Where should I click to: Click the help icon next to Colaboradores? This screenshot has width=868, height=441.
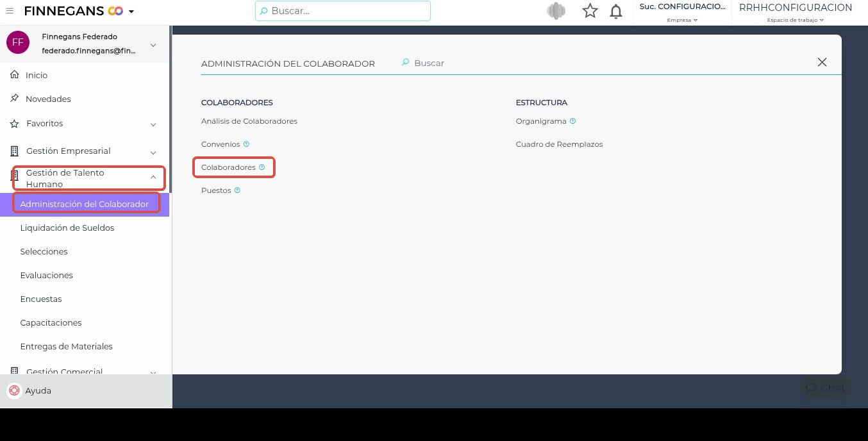[262, 167]
